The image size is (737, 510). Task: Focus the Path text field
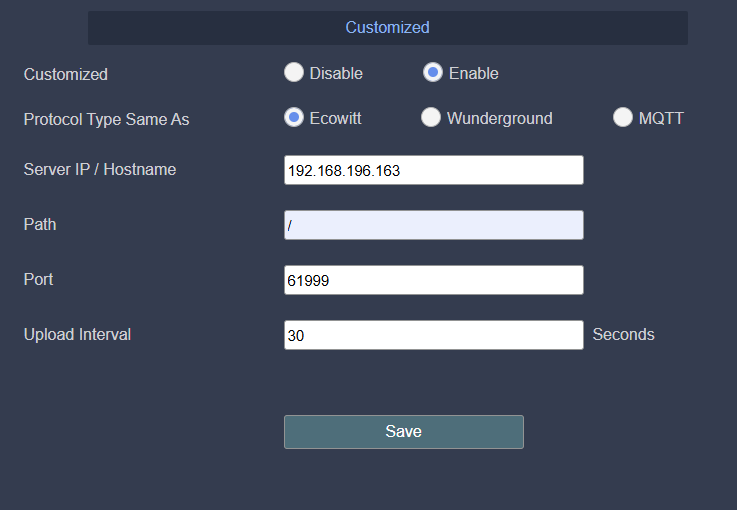[433, 225]
